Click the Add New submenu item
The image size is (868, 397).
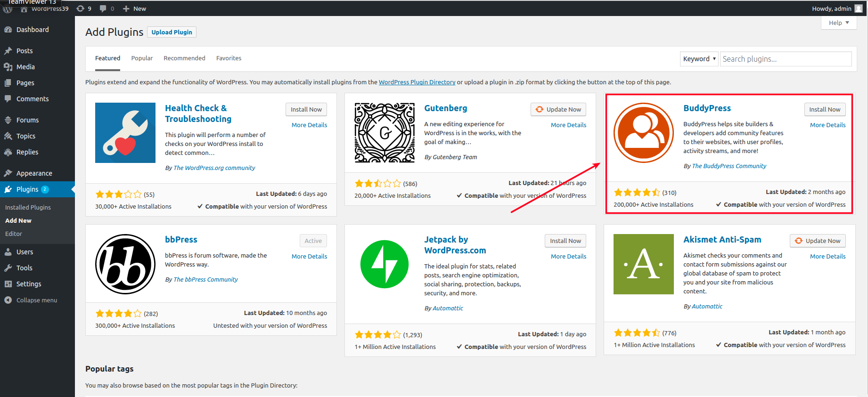tap(18, 220)
